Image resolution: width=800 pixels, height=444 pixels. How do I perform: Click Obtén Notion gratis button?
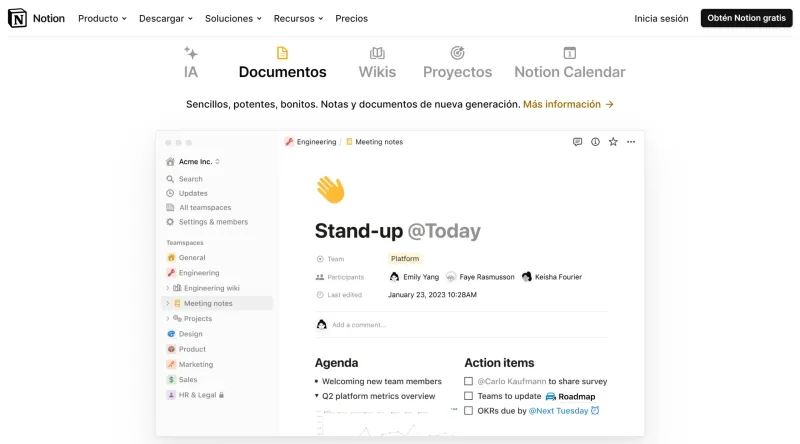click(x=746, y=18)
